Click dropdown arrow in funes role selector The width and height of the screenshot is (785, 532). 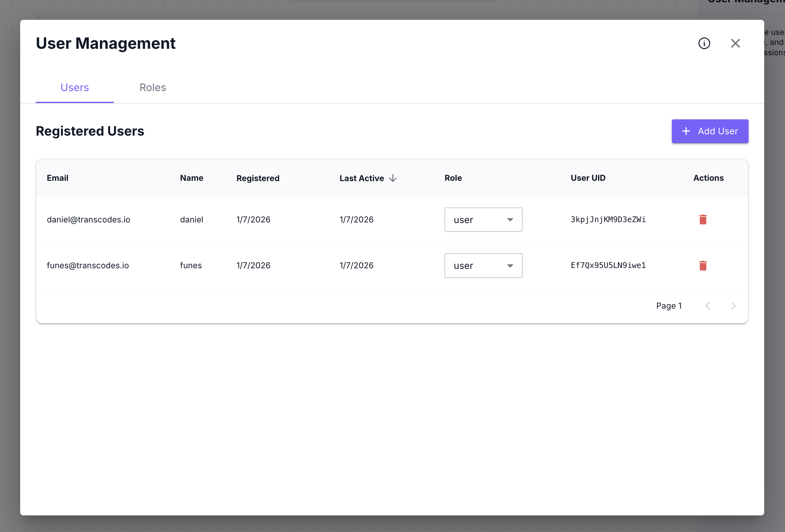[510, 266]
